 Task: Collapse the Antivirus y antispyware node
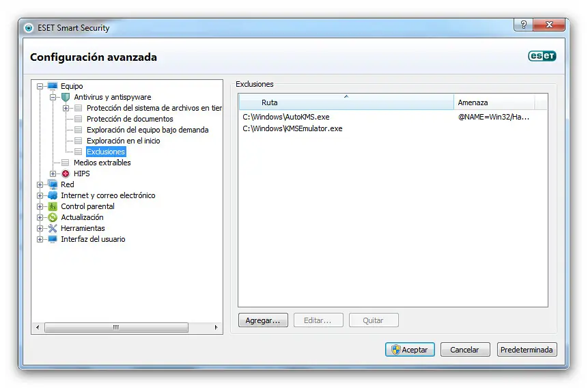coord(53,97)
